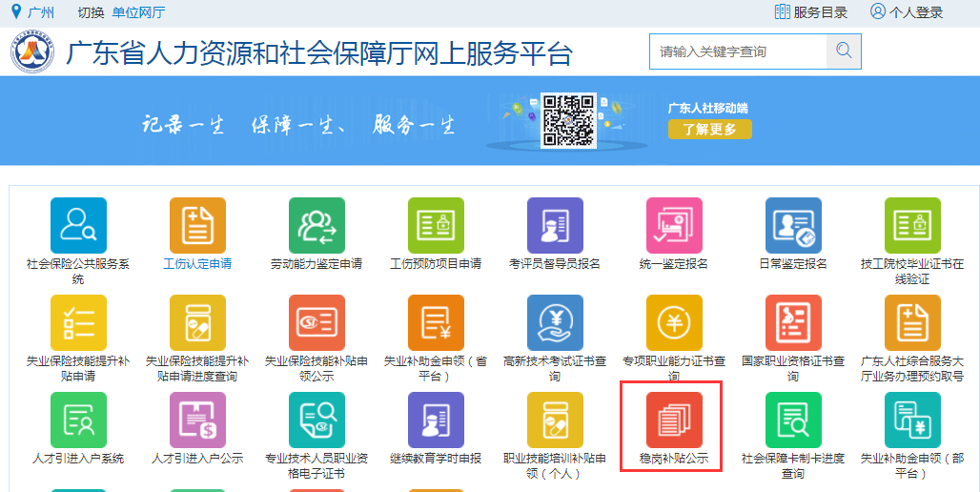Click the keyword search input field

click(x=737, y=51)
